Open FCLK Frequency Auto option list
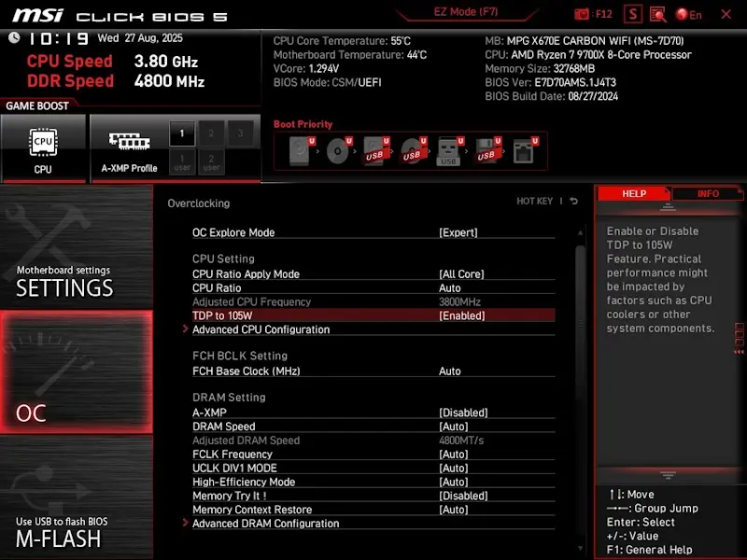747x560 pixels. point(454,455)
